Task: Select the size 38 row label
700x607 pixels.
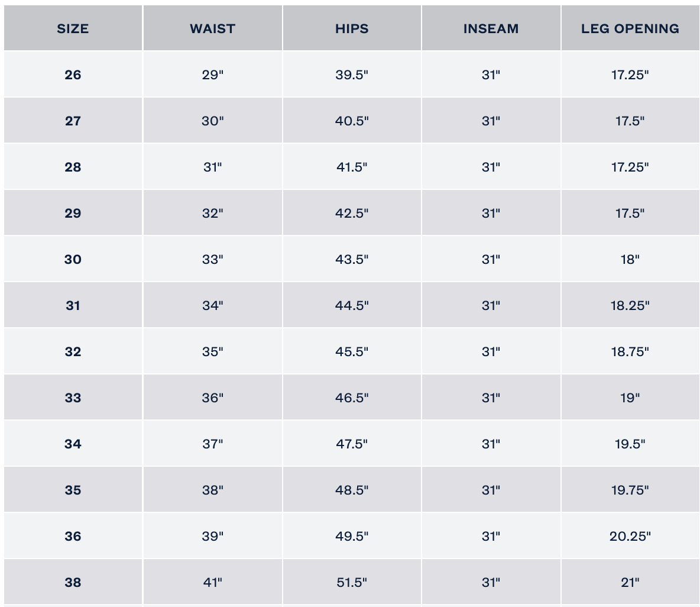Action: (x=73, y=583)
